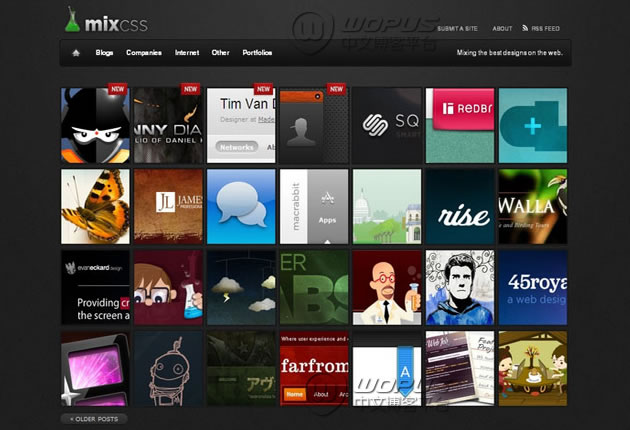Click the mixcss flask logo

(71, 18)
